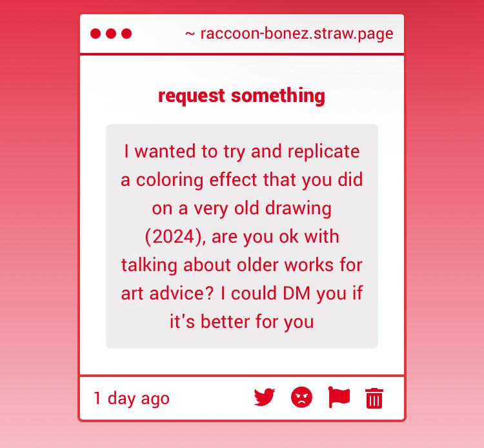The height and width of the screenshot is (448, 484).
Task: Click the line "I wanted to try and replicate"
Action: coord(241,151)
